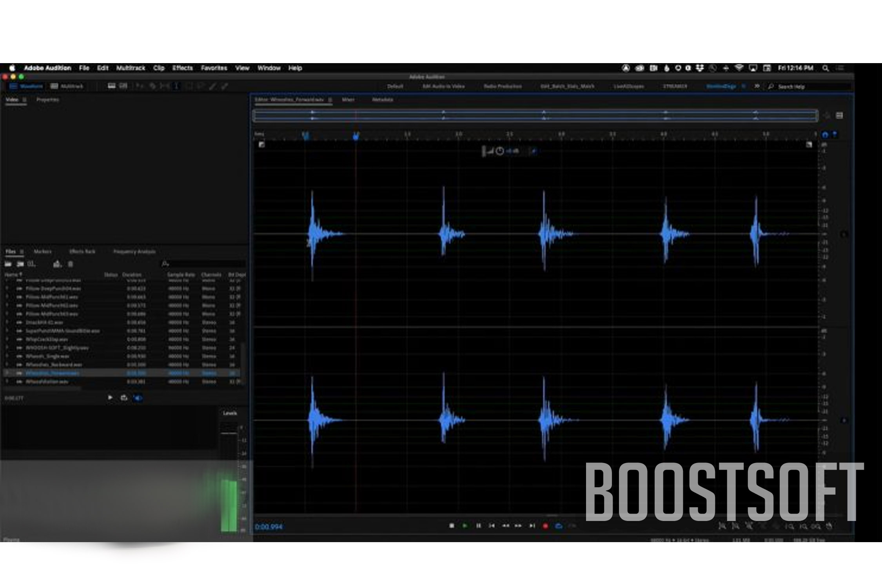
Task: Select the Whooshes_Backward.wav file
Action: coord(54,365)
